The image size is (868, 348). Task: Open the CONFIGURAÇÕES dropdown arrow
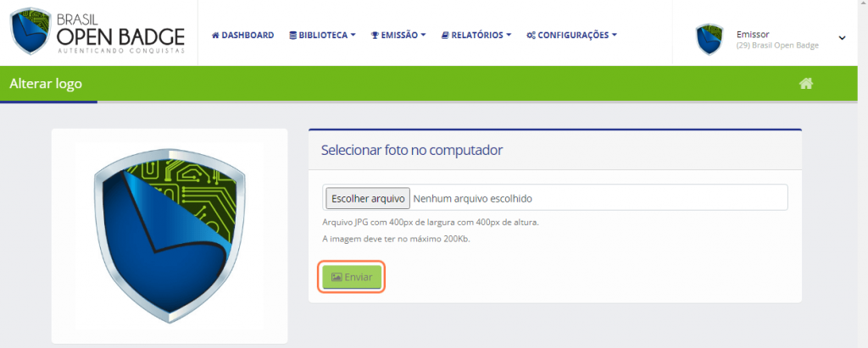pos(615,35)
